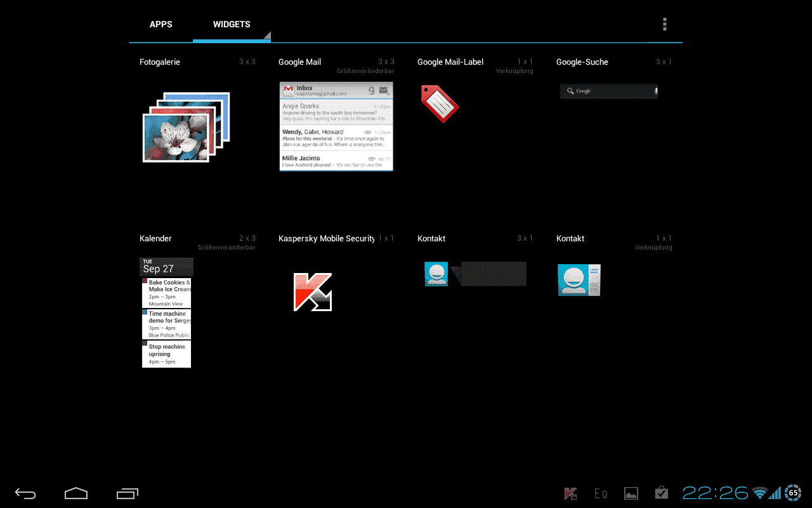Tap the red Google Mail-Label tag icon
Viewport: 812px width, 508px height.
pos(440,104)
